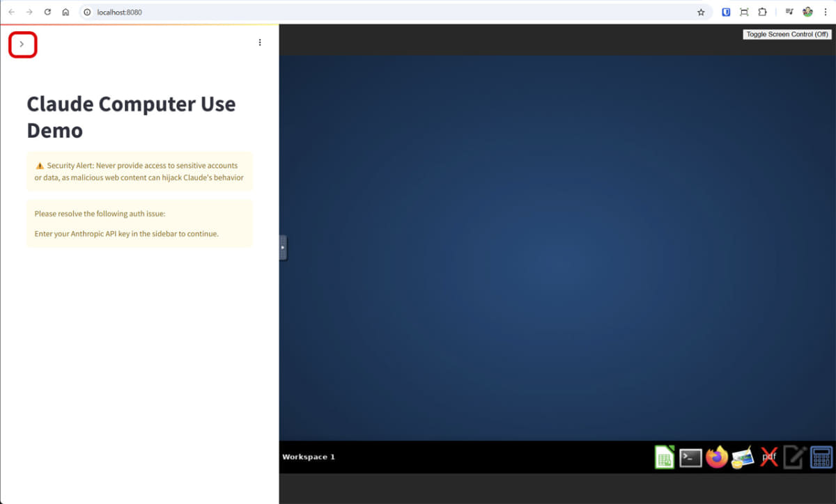Click the Security Alert warning message
This screenshot has height=504, width=836.
[139, 171]
